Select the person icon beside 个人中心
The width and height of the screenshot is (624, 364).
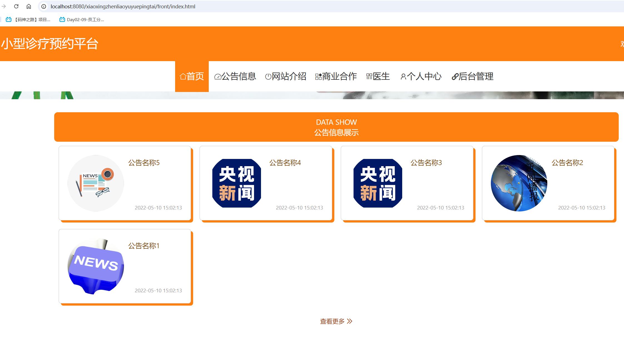pyautogui.click(x=403, y=77)
